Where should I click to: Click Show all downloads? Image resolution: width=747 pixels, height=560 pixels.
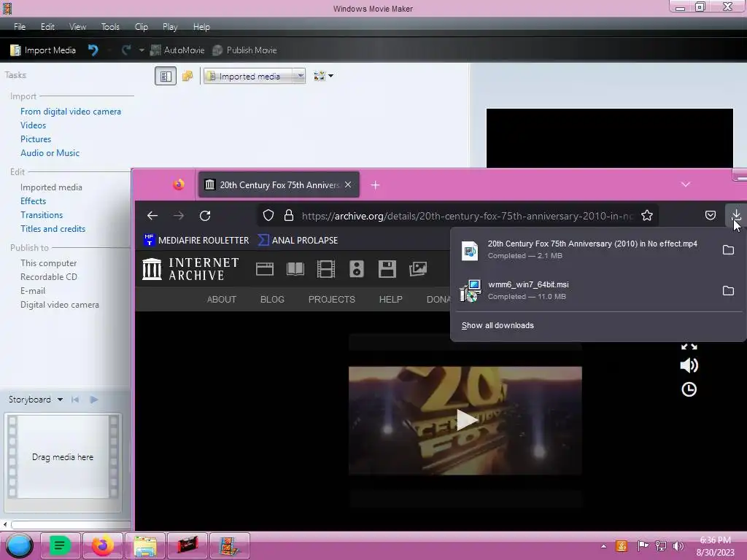(x=498, y=325)
